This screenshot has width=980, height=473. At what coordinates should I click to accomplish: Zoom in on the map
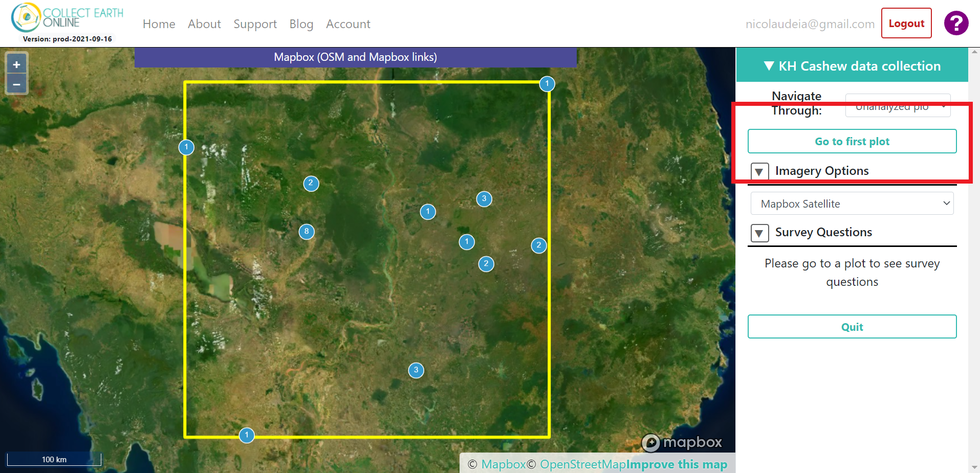pos(16,64)
